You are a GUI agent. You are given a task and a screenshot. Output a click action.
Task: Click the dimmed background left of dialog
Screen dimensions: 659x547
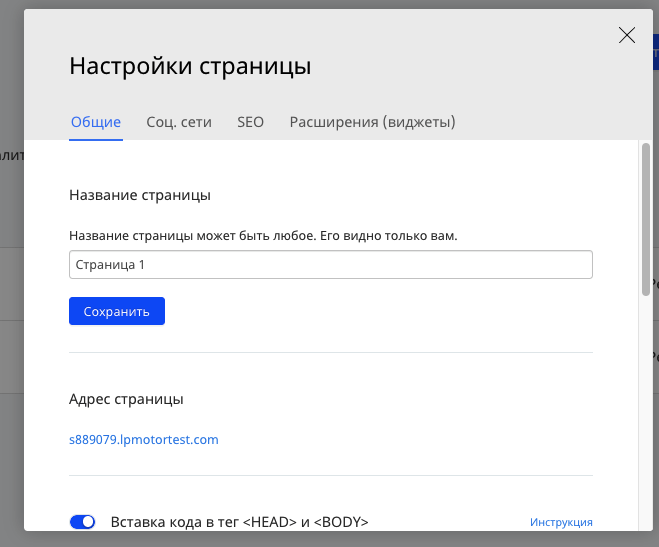click(x=10, y=300)
